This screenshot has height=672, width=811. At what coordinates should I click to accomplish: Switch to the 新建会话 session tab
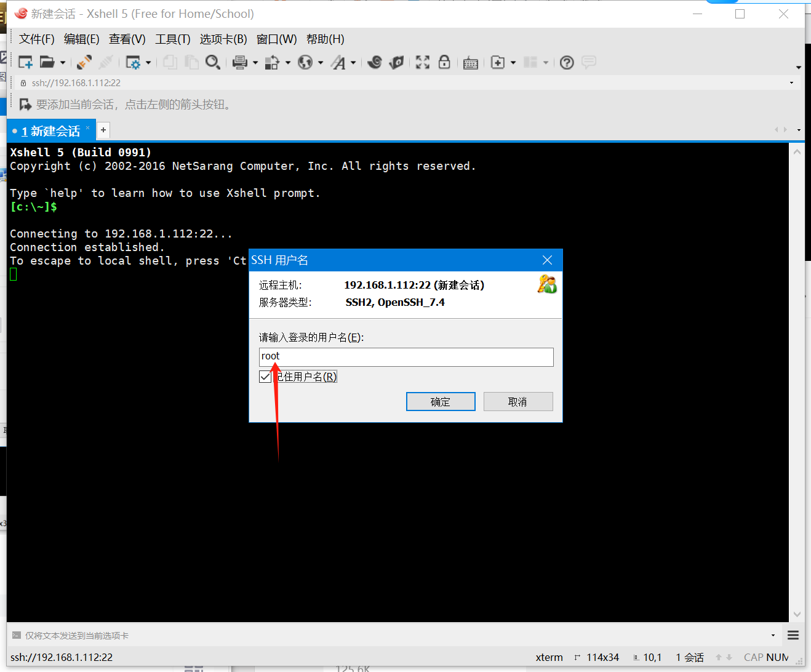pyautogui.click(x=49, y=130)
